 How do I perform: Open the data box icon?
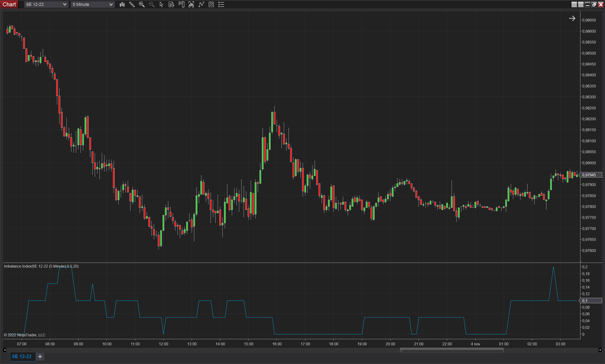[x=171, y=4]
